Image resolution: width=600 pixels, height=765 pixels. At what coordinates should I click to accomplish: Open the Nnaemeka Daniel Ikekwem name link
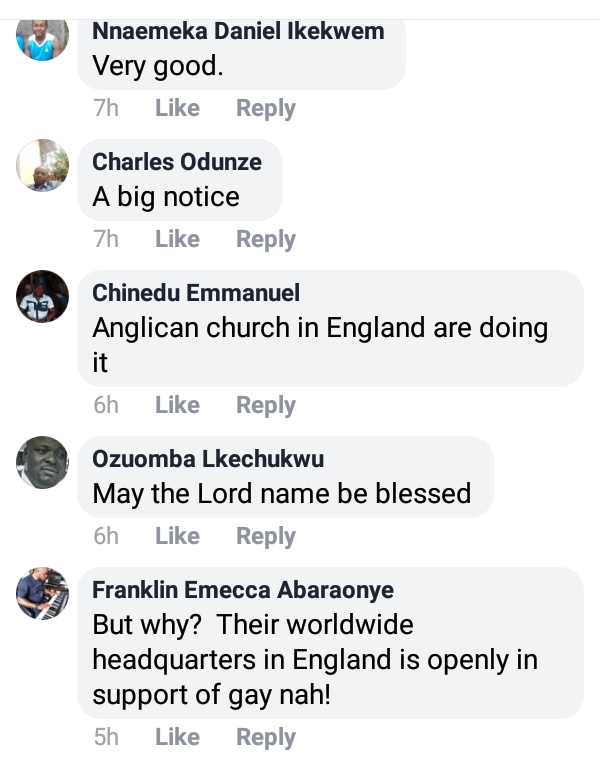[x=238, y=31]
